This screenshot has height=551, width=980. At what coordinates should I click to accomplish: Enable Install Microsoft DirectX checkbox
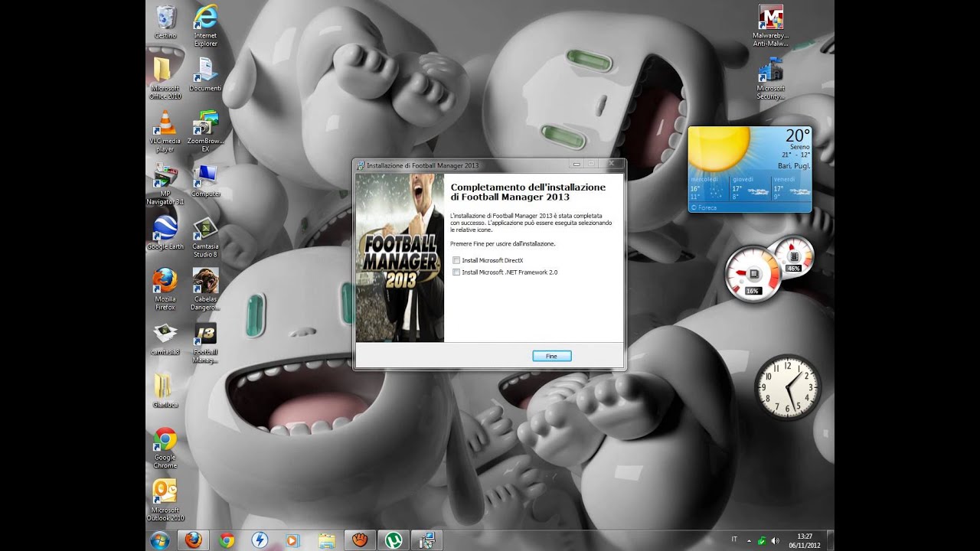[457, 261]
